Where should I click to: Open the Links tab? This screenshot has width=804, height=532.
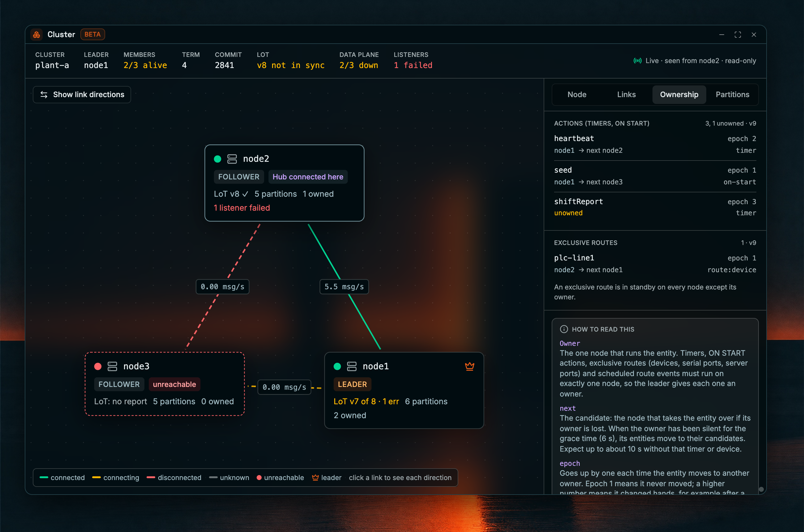pos(626,95)
